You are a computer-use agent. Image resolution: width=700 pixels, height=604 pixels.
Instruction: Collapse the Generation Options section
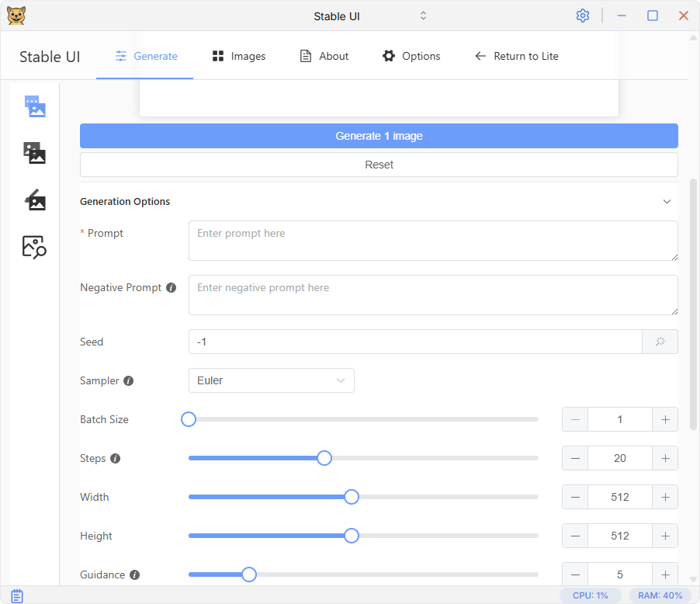tap(666, 202)
